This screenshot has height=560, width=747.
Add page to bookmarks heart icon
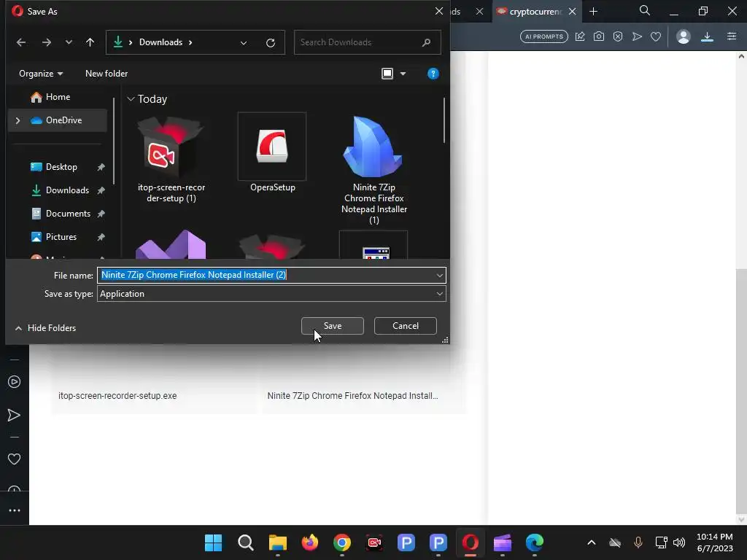pos(656,36)
